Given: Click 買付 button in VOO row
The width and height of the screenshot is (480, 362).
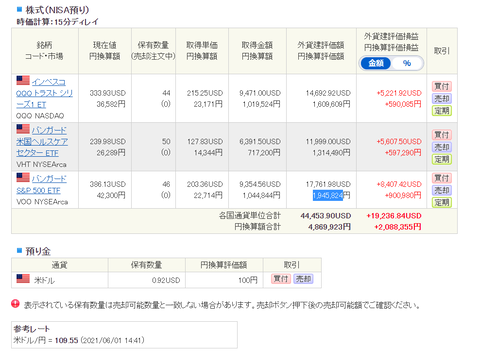Looking at the screenshot, I should 442,178.
